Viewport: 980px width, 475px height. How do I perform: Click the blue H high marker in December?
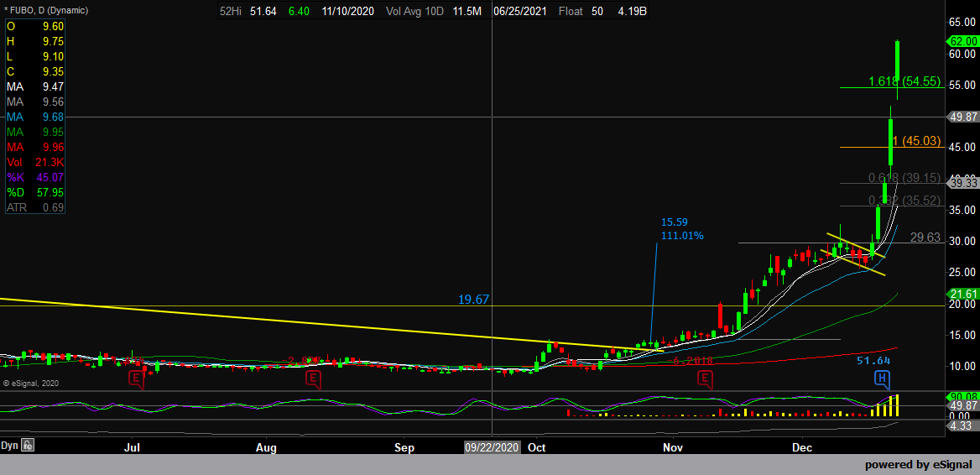882,378
